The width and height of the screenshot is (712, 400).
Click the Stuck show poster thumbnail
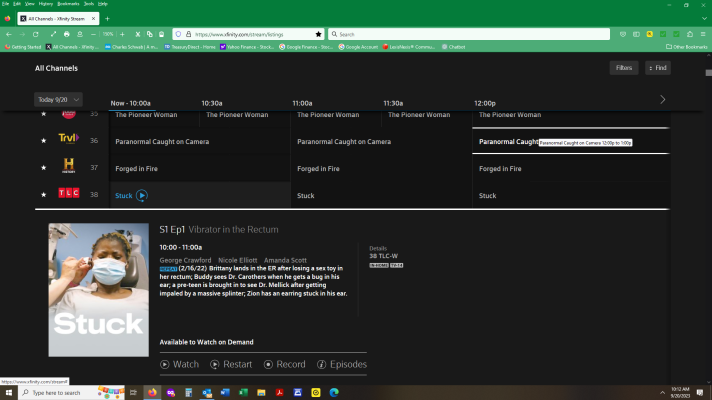(99, 290)
